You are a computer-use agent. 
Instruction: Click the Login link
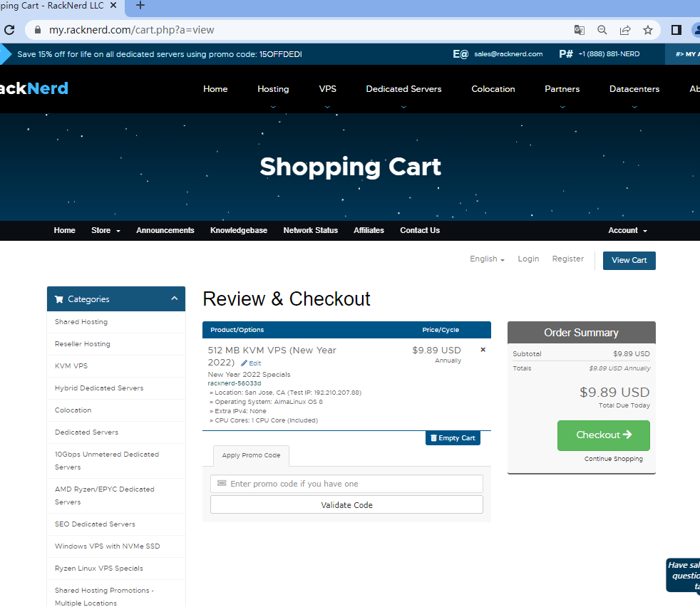pos(528,259)
